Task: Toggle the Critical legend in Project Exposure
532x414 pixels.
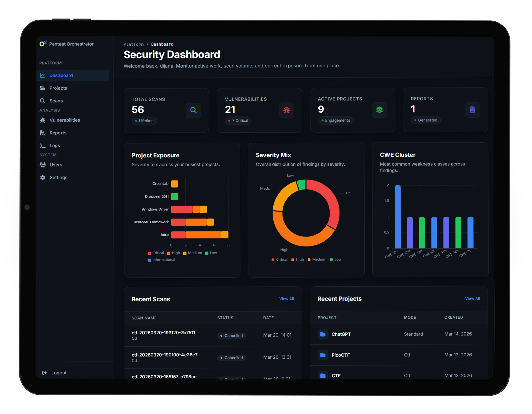Action: [156, 253]
